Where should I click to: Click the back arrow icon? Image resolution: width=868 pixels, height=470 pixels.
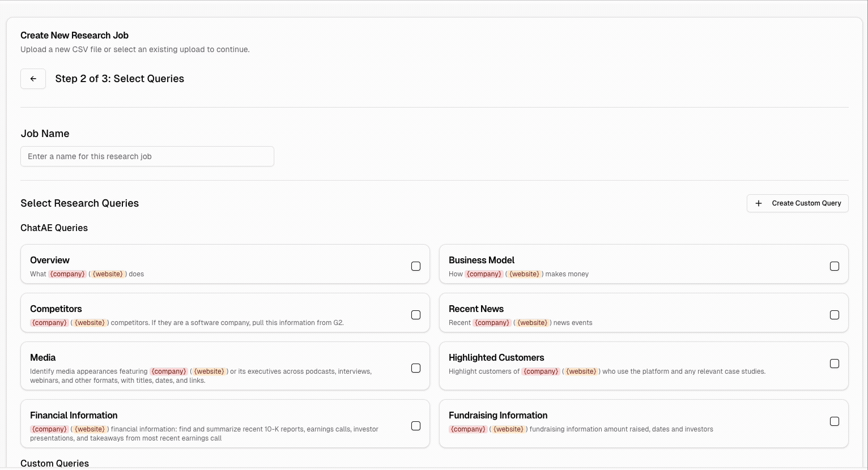(33, 79)
